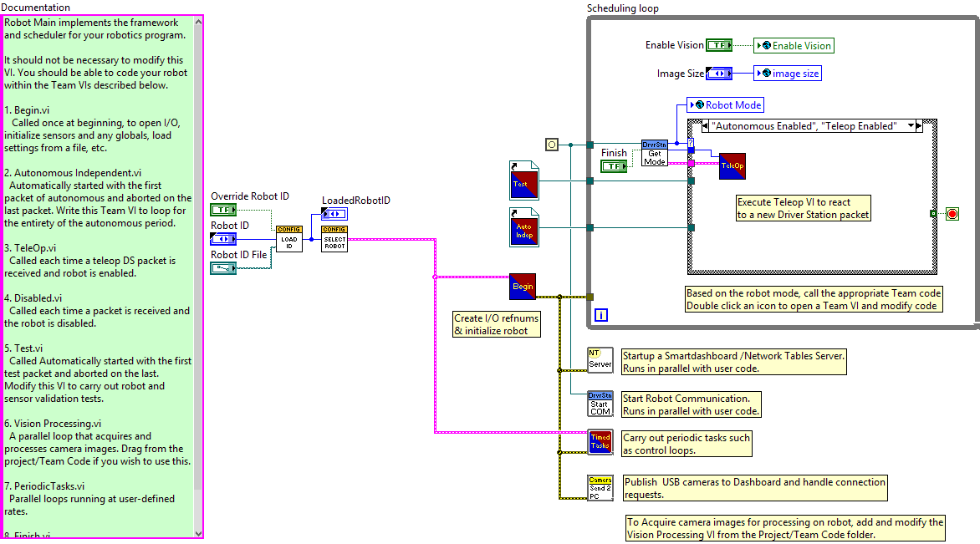This screenshot has height=544, width=980.
Task: Click the CONFIG Select Robot subVI
Action: click(334, 239)
